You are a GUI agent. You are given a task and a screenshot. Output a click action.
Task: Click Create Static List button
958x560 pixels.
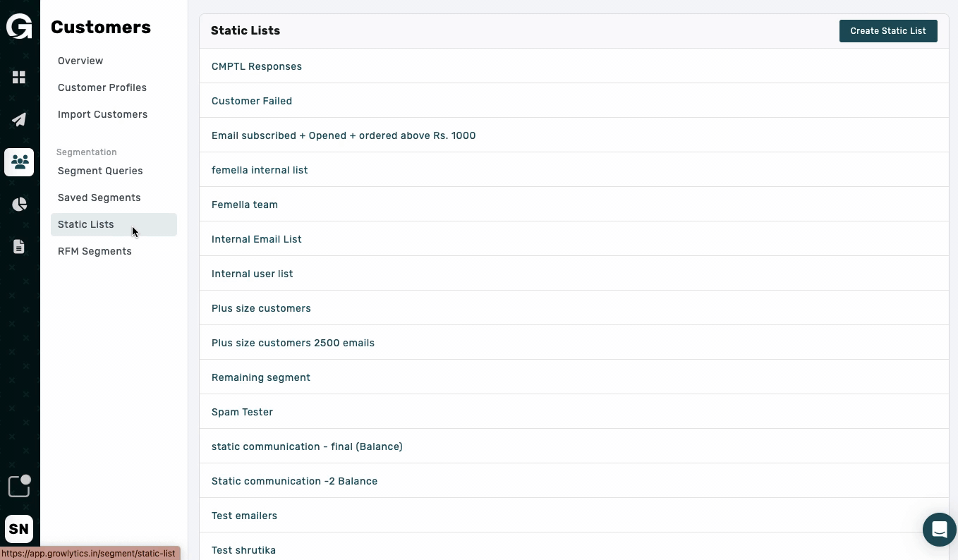[887, 31]
